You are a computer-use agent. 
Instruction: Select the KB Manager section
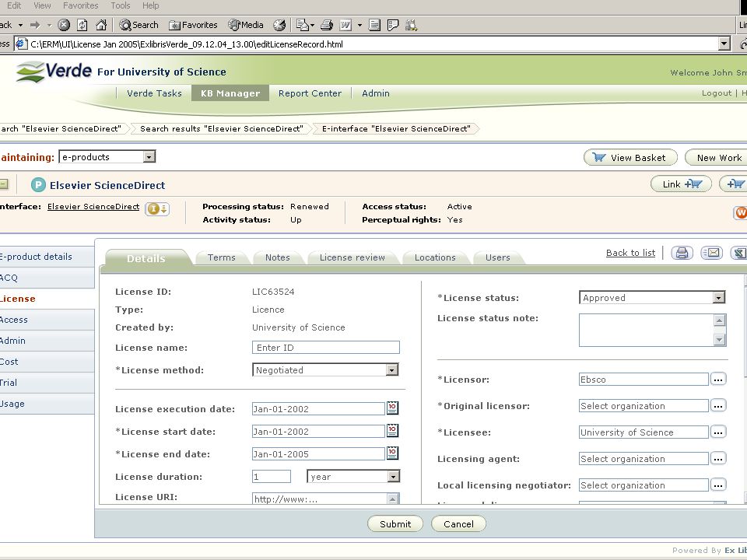click(x=230, y=93)
